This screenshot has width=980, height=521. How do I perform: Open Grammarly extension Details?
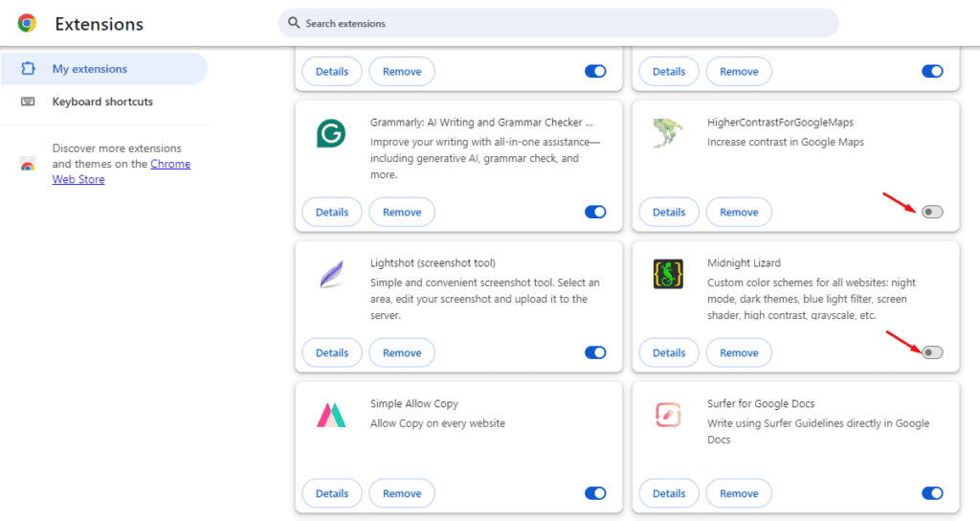[x=332, y=212]
